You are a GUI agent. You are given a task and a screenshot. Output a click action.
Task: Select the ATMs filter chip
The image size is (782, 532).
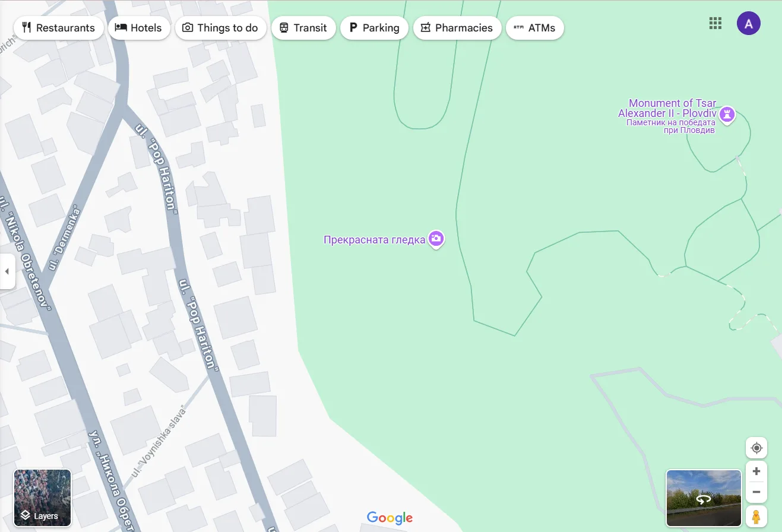point(534,28)
